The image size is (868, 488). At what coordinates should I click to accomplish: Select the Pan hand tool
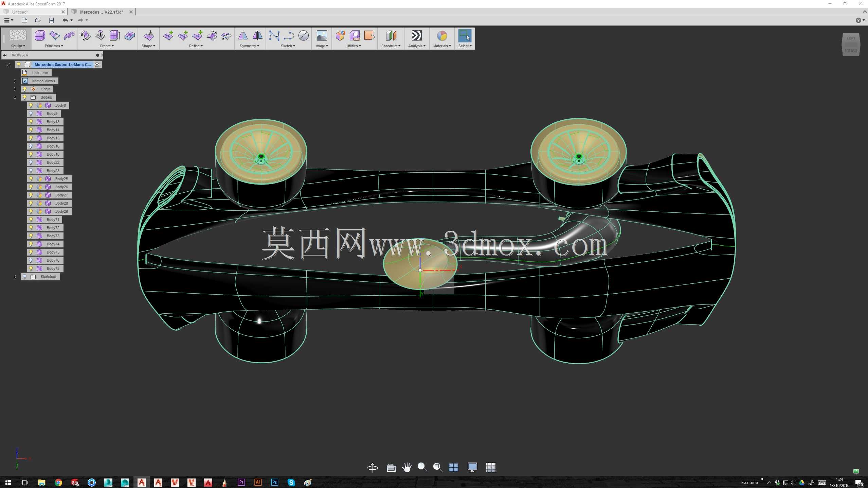pos(407,468)
